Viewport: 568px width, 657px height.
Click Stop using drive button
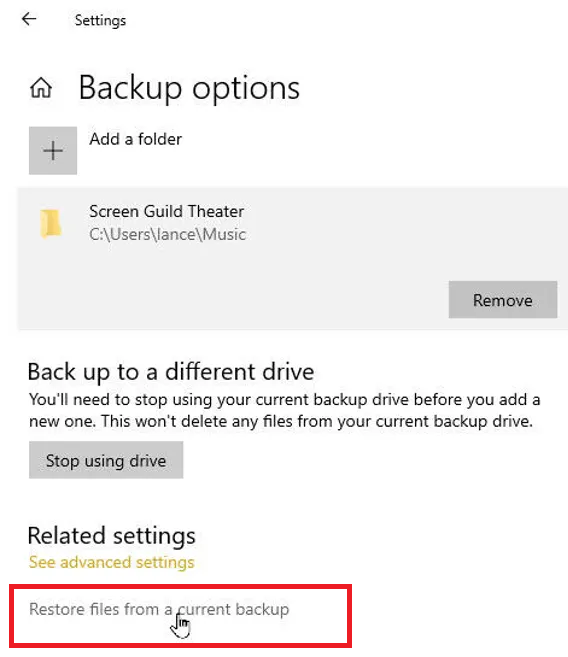click(106, 460)
